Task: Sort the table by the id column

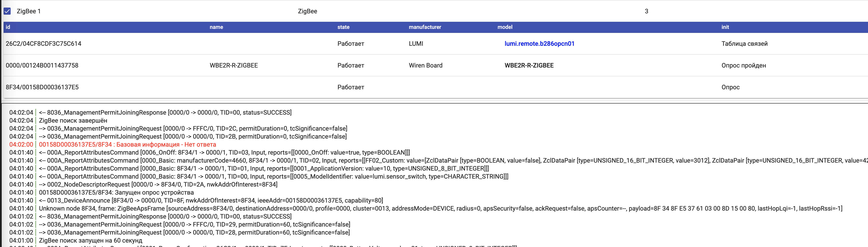Action: pyautogui.click(x=8, y=27)
